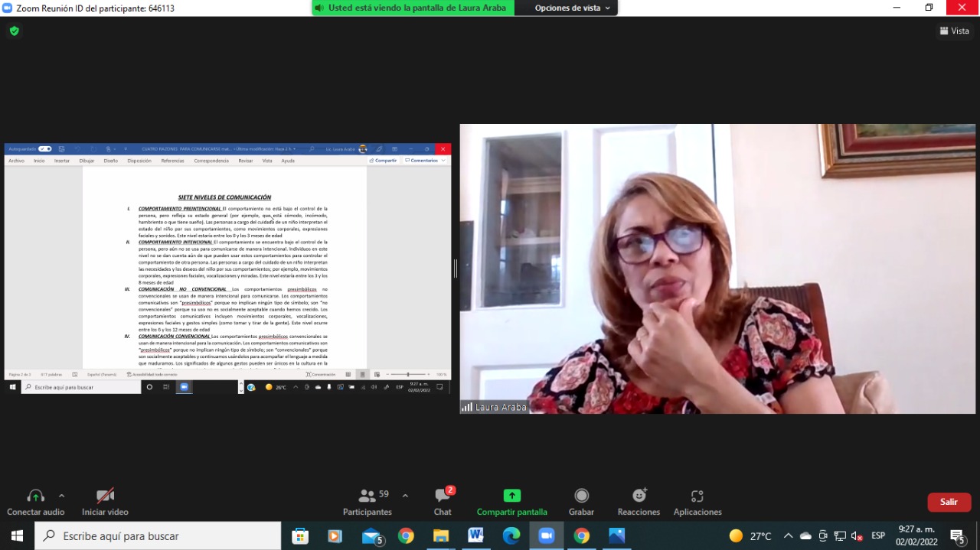Leave meeting with Salir button

pos(949,502)
